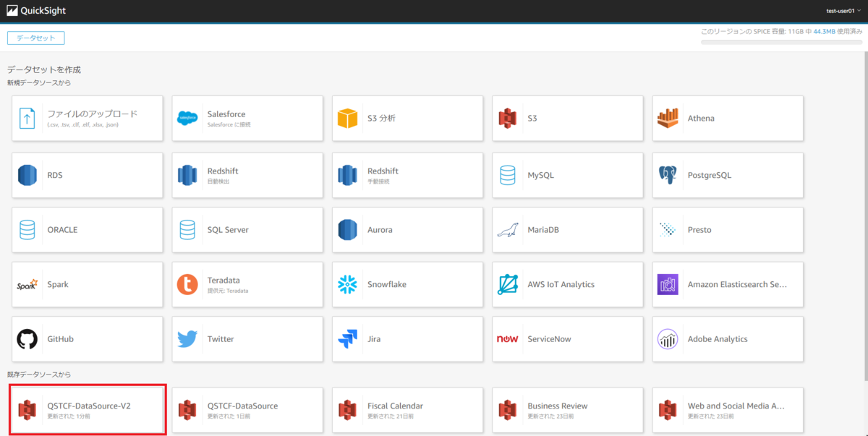Click the GitHub octocat icon
Screen dimensions: 868x436
point(27,338)
